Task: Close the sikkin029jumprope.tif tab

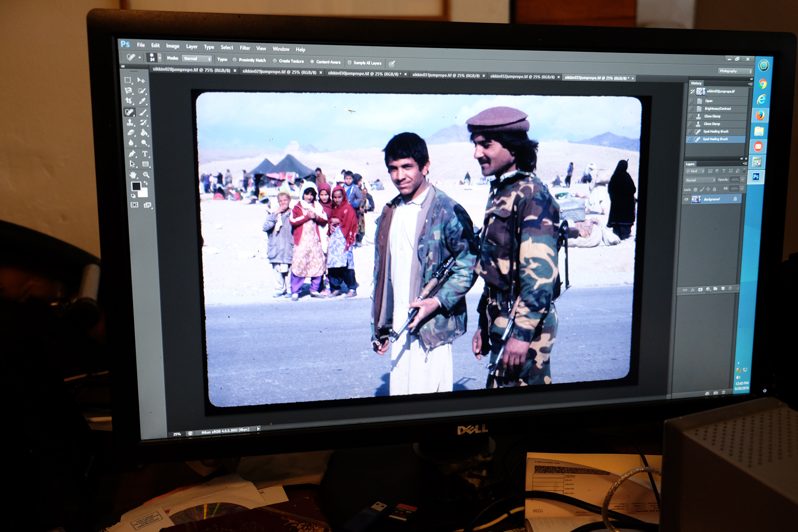Action: tap(321, 72)
